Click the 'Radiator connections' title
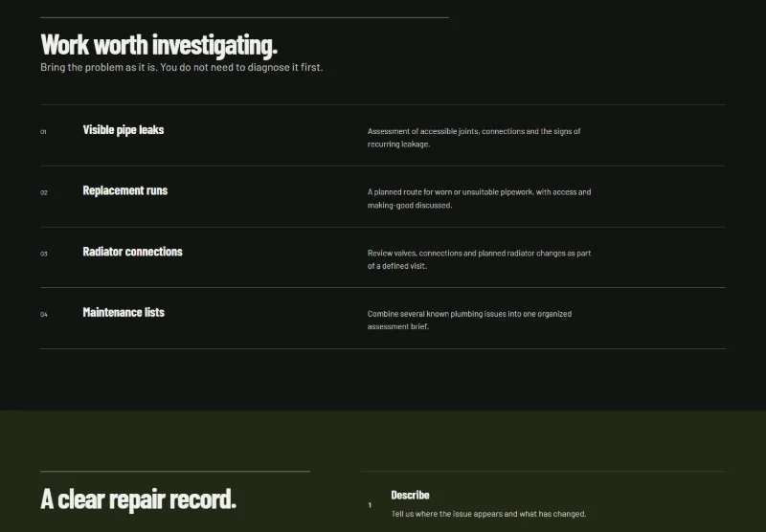This screenshot has width=766, height=532. pyautogui.click(x=132, y=252)
